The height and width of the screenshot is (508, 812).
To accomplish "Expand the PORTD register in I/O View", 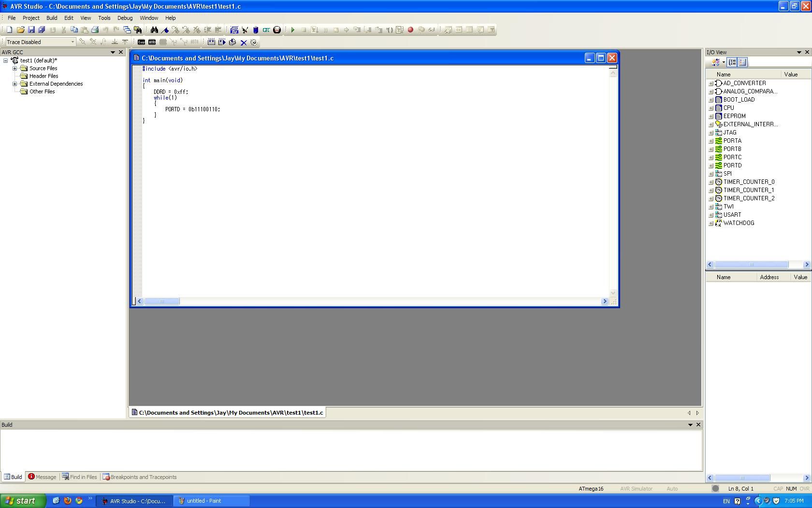I will point(710,165).
